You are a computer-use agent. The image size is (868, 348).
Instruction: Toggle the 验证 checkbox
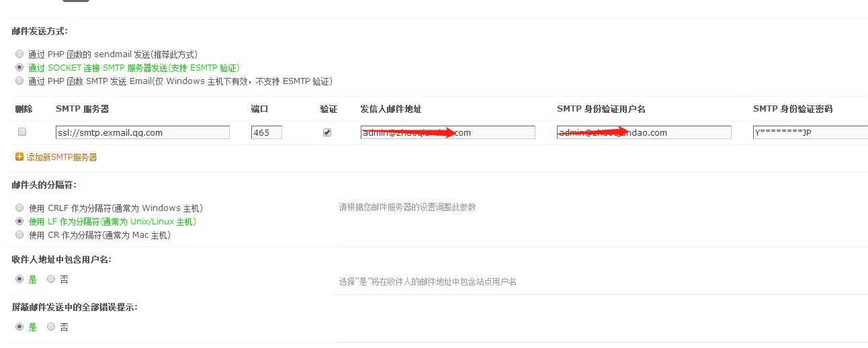pyautogui.click(x=327, y=132)
